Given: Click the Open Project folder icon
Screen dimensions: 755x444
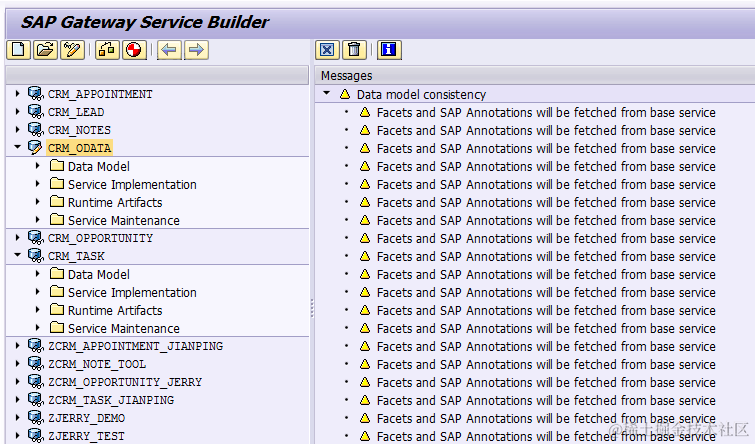Looking at the screenshot, I should coord(46,50).
